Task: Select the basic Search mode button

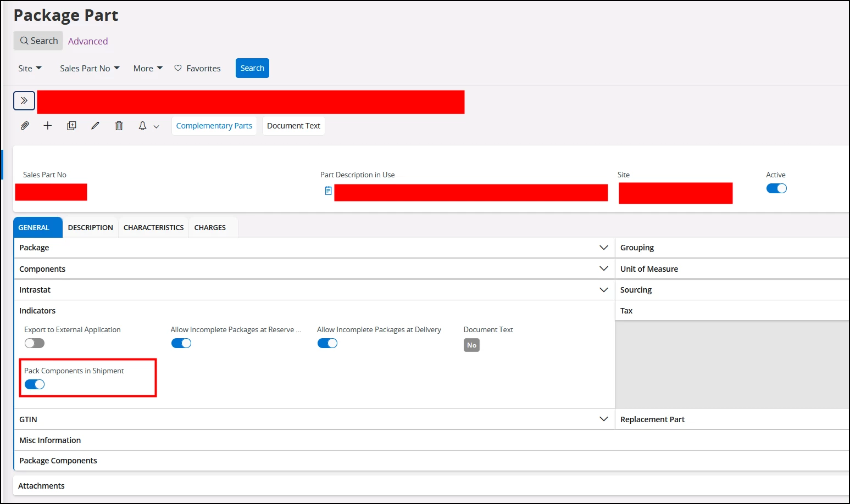Action: click(x=38, y=41)
